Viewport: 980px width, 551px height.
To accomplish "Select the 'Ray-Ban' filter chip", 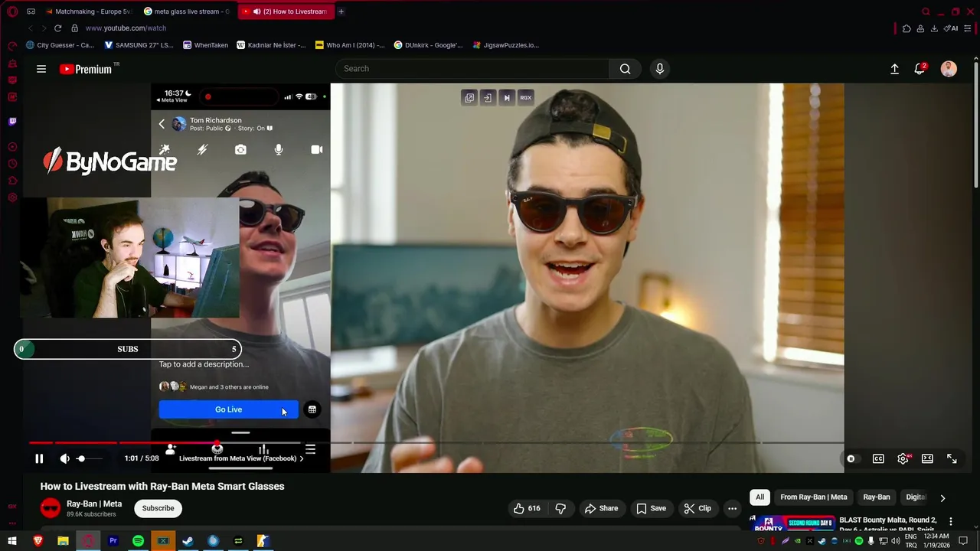I will click(877, 497).
